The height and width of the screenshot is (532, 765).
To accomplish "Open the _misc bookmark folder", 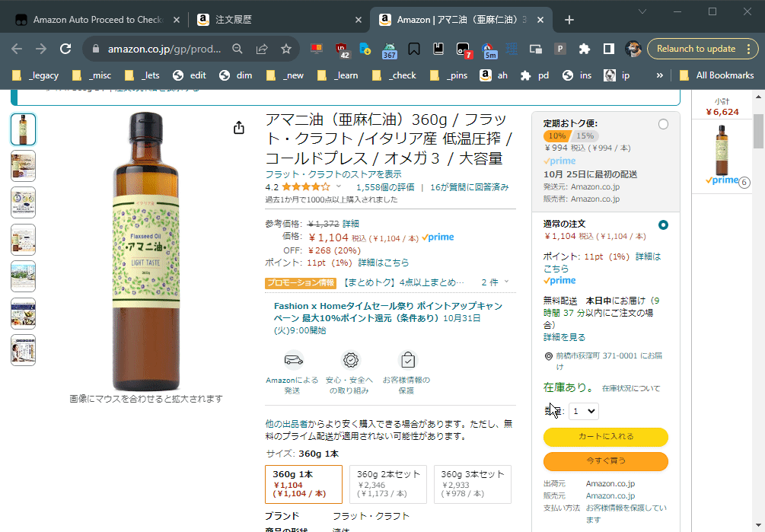I will coord(91,75).
